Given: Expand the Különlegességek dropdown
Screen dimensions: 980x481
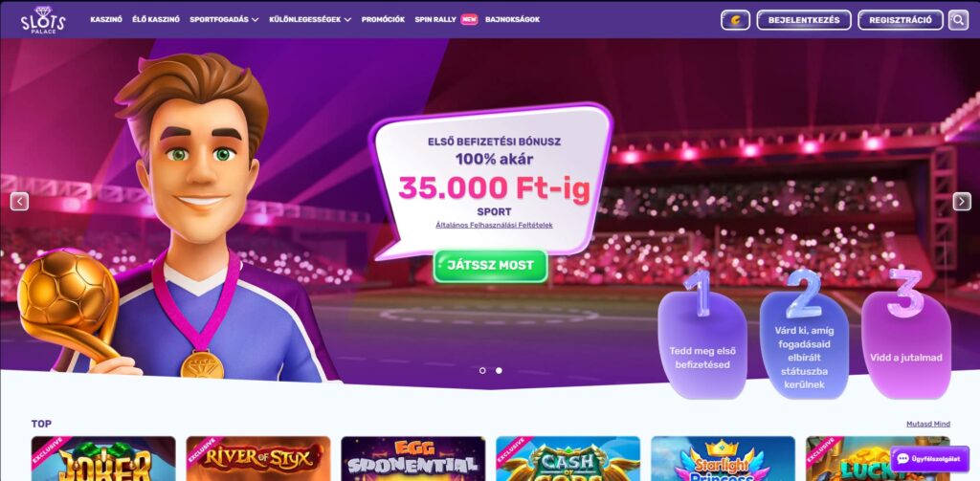Looking at the screenshot, I should [x=310, y=19].
